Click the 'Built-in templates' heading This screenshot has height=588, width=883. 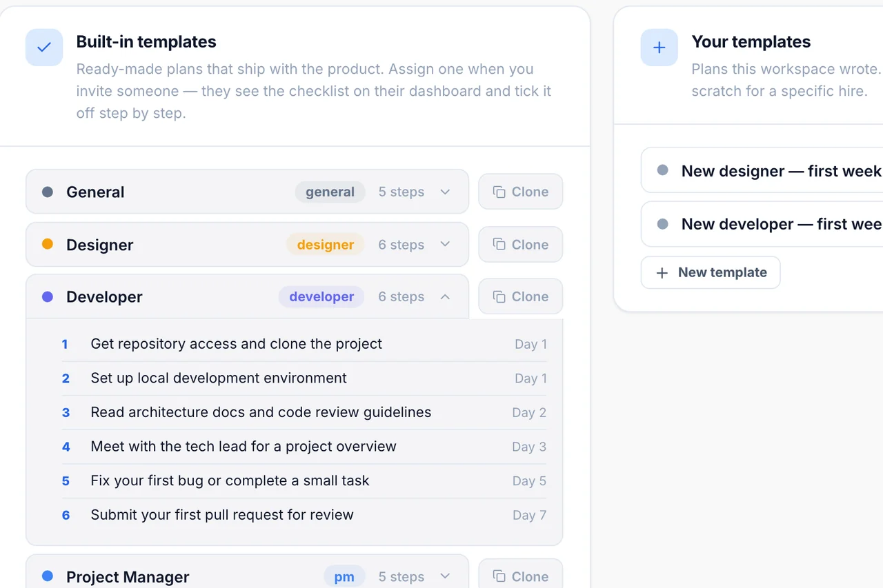tap(146, 41)
